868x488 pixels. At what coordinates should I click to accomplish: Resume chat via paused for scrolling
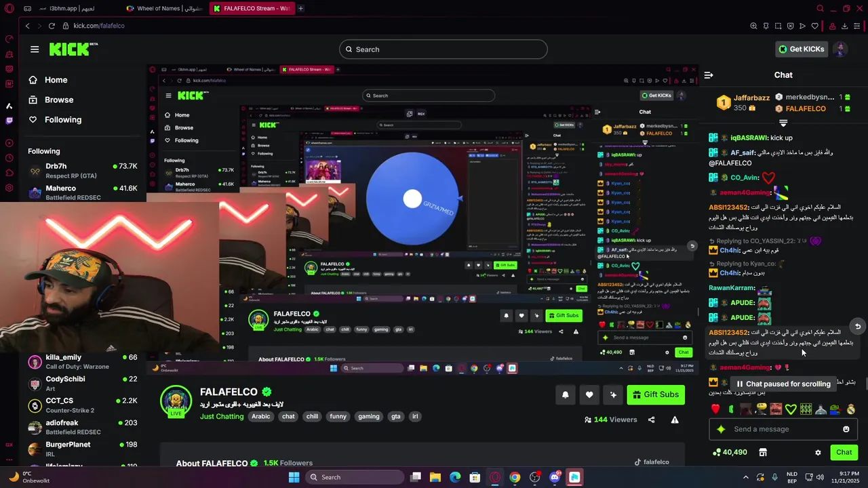point(783,384)
